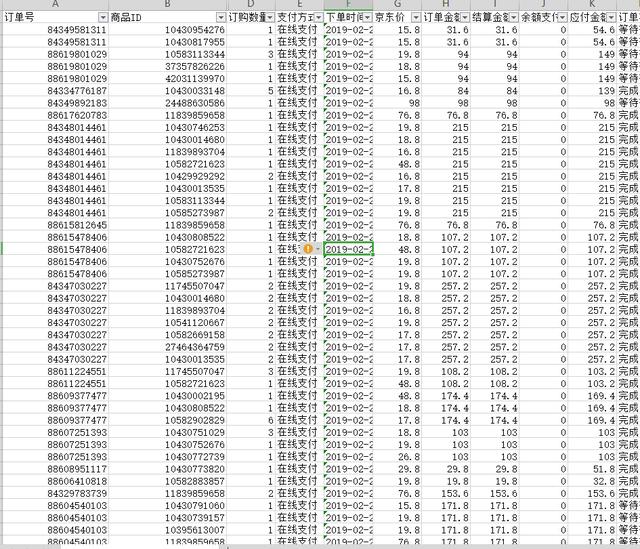Viewport: 640px width, 549px height.
Task: Select order number cell 88608951117
Action: tap(56, 469)
